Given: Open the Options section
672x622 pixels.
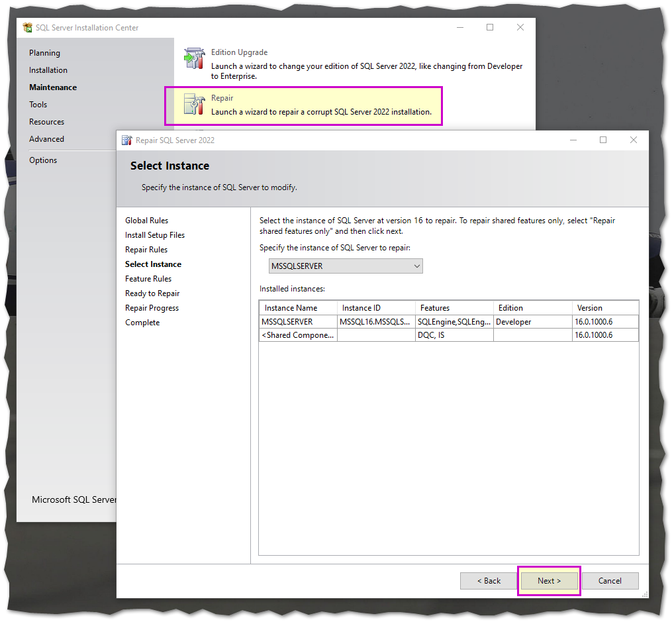Looking at the screenshot, I should coord(43,160).
